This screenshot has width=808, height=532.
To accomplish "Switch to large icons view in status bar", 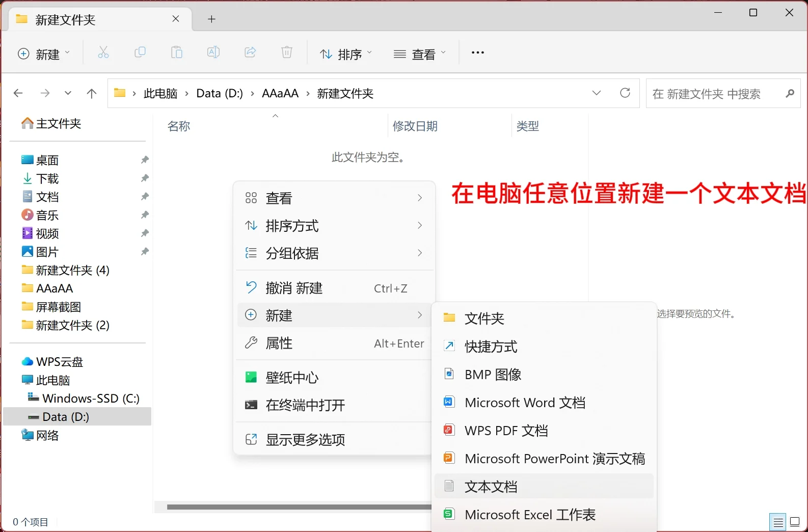I will pos(795,522).
